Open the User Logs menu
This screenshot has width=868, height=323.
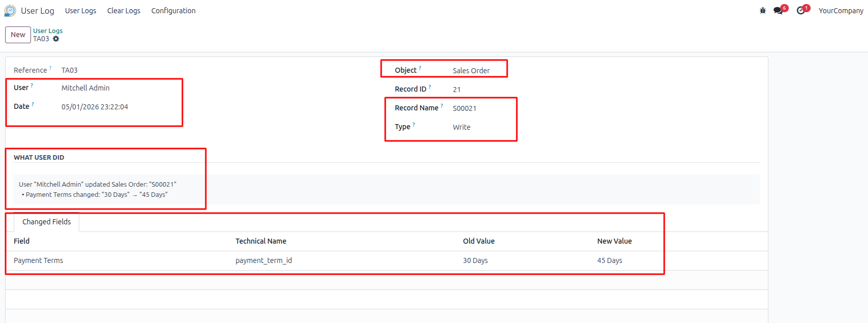coord(80,11)
